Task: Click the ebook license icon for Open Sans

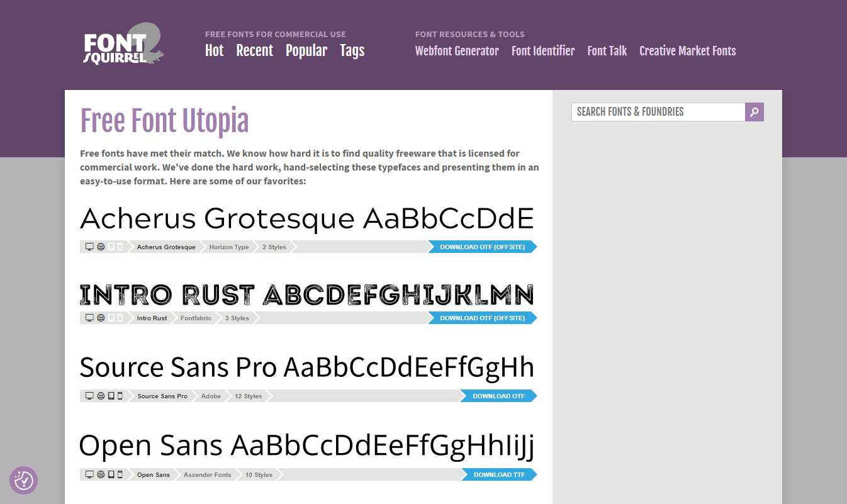Action: [x=111, y=474]
